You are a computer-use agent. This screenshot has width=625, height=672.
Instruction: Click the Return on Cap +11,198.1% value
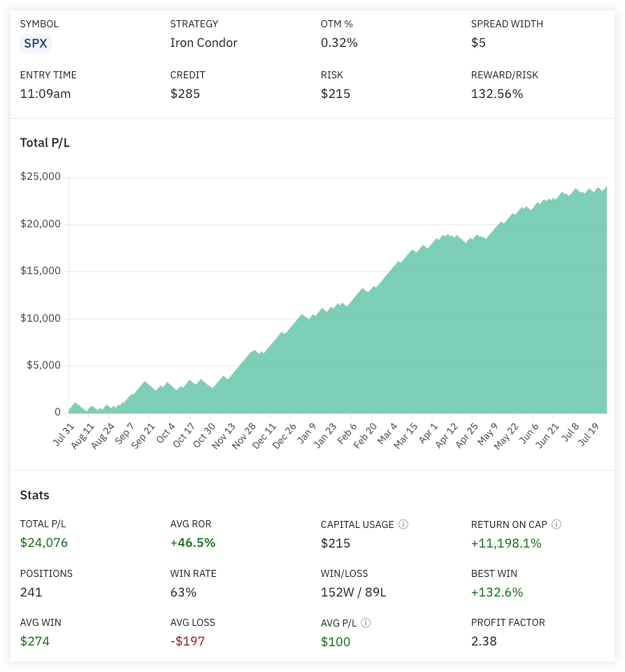[506, 543]
